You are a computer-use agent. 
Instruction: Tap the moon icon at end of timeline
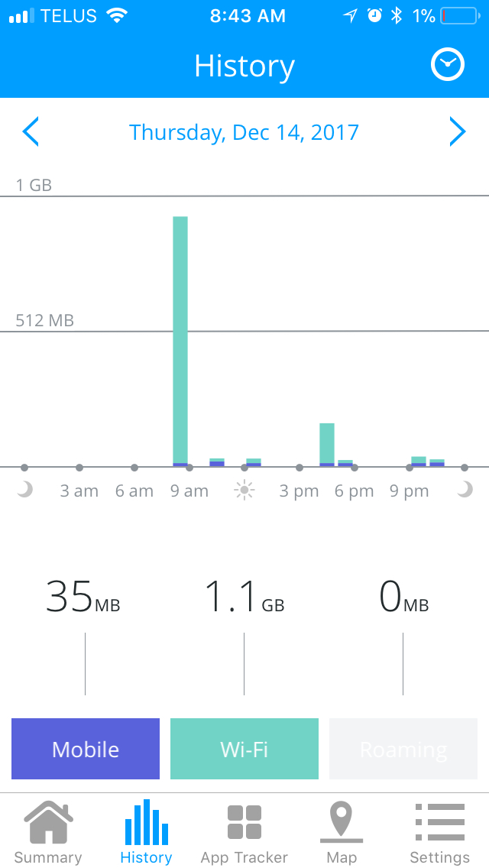pyautogui.click(x=465, y=489)
